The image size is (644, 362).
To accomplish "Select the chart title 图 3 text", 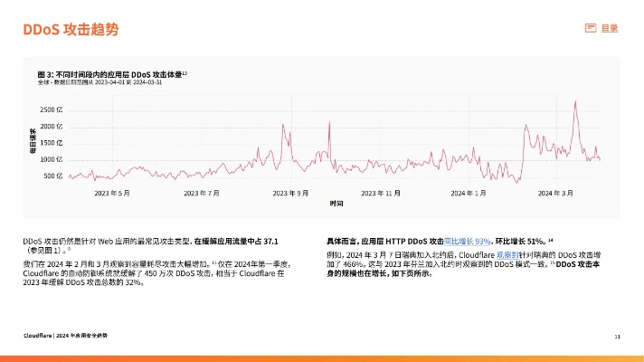I will (112, 74).
